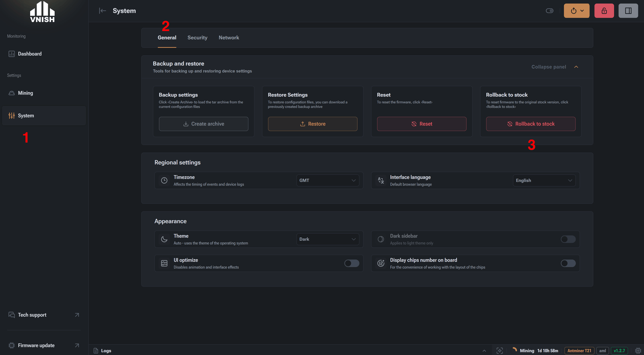Click the Dashboard chart icon

point(12,54)
